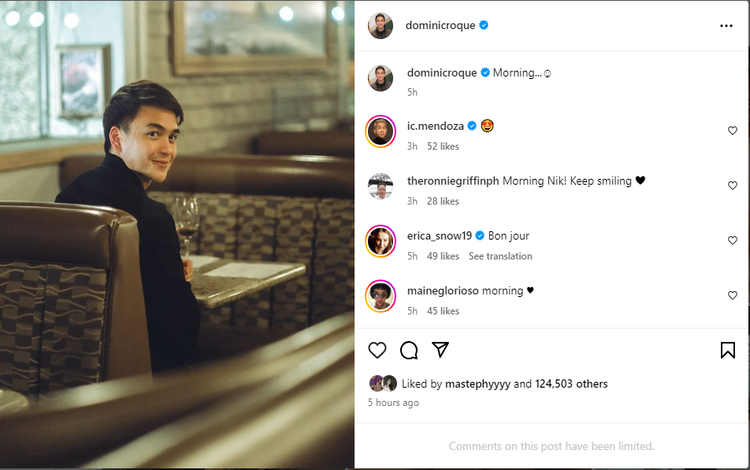Like ic.mendoza's comment
Screen dimensions: 750x470
(732, 131)
